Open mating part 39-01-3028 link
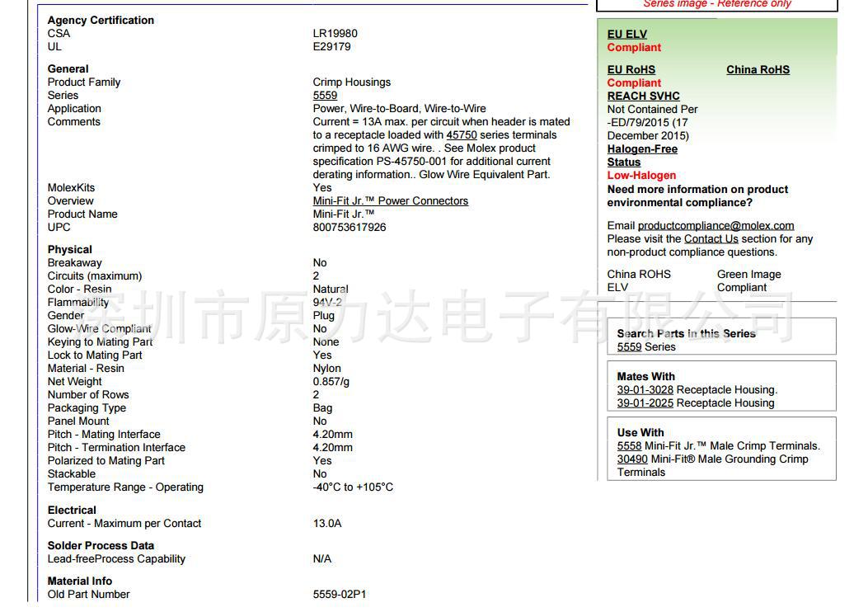This screenshot has height=612, width=868. pyautogui.click(x=645, y=390)
